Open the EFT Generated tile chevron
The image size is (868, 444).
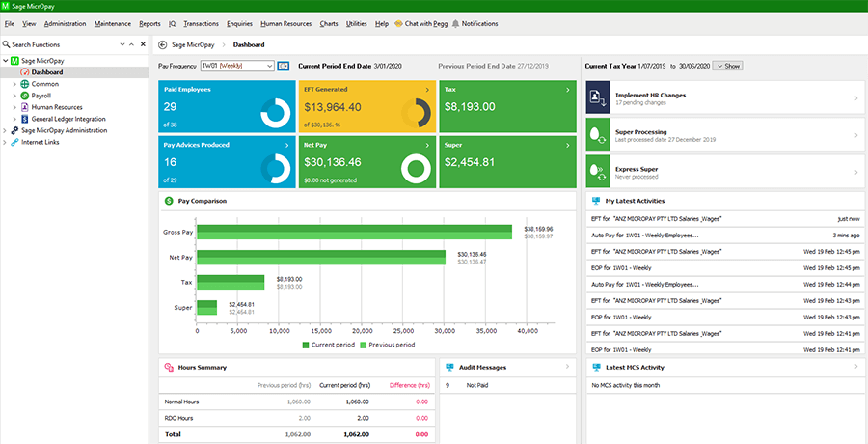click(x=427, y=89)
